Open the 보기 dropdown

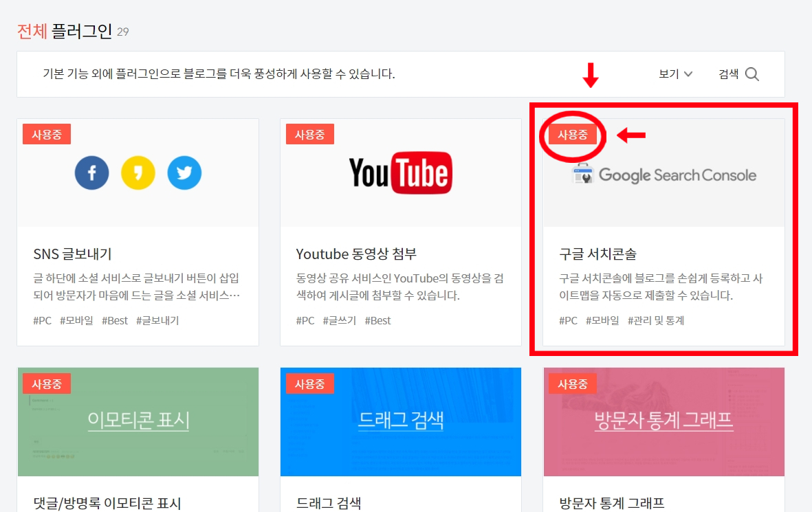[x=675, y=74]
